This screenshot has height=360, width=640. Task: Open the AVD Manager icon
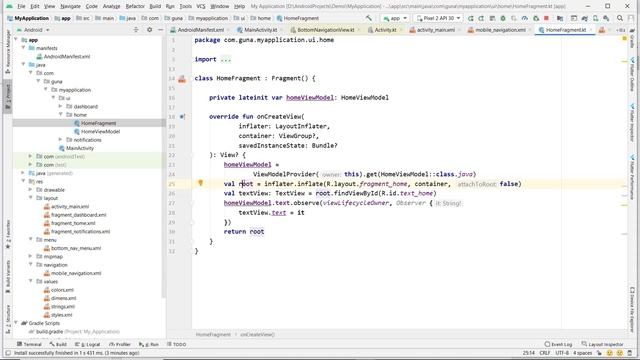[x=596, y=18]
